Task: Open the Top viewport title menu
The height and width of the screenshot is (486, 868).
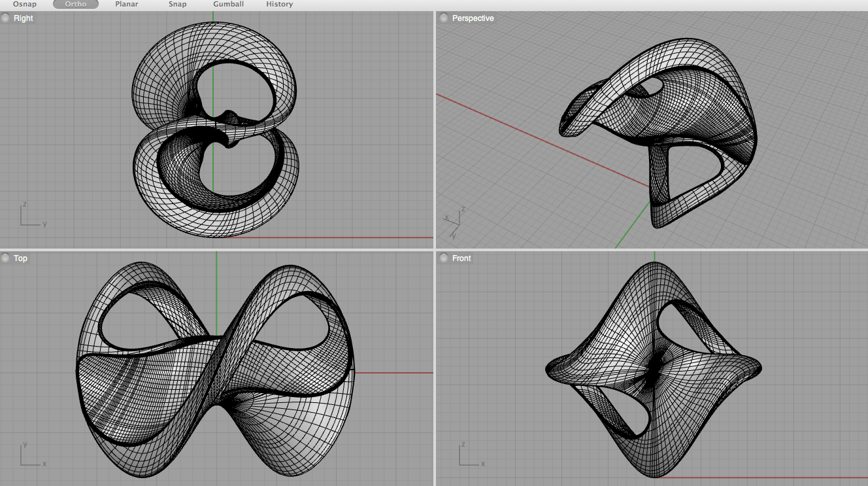Action: [21, 258]
